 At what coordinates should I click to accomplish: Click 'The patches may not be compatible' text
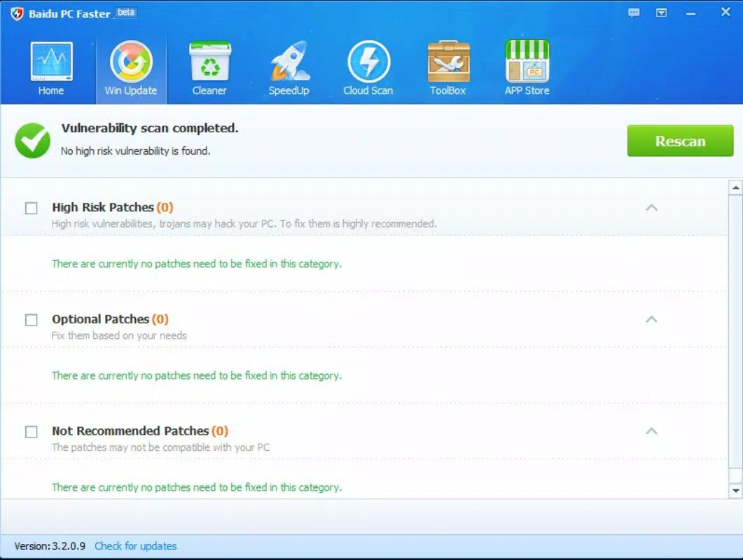(x=160, y=447)
